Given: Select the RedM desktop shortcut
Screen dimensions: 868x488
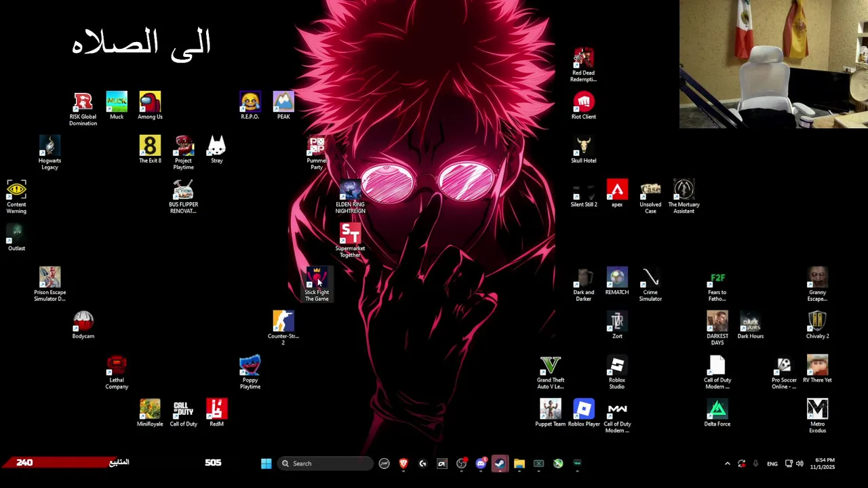Looking at the screenshot, I should pos(216,413).
